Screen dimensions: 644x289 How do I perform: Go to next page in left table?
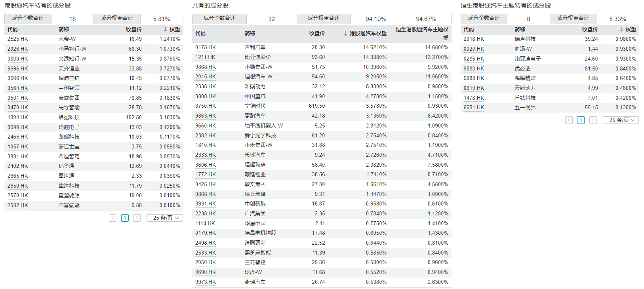tap(137, 218)
